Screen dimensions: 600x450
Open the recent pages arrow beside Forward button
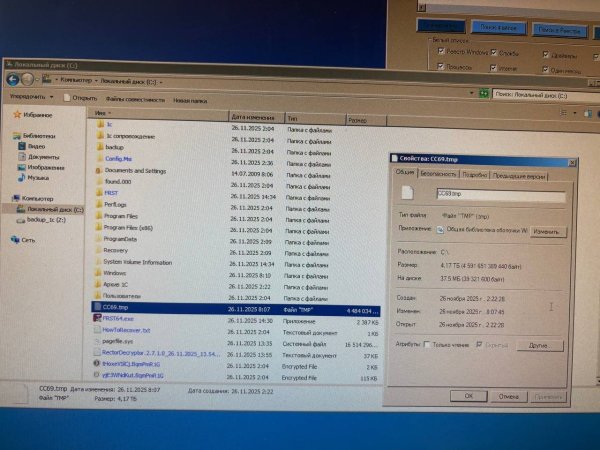(x=37, y=80)
